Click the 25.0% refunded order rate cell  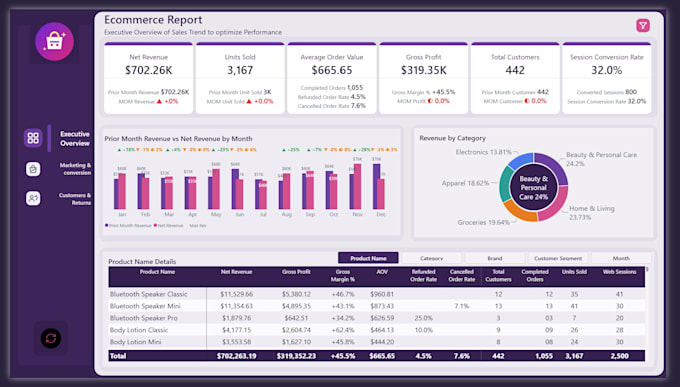423,318
